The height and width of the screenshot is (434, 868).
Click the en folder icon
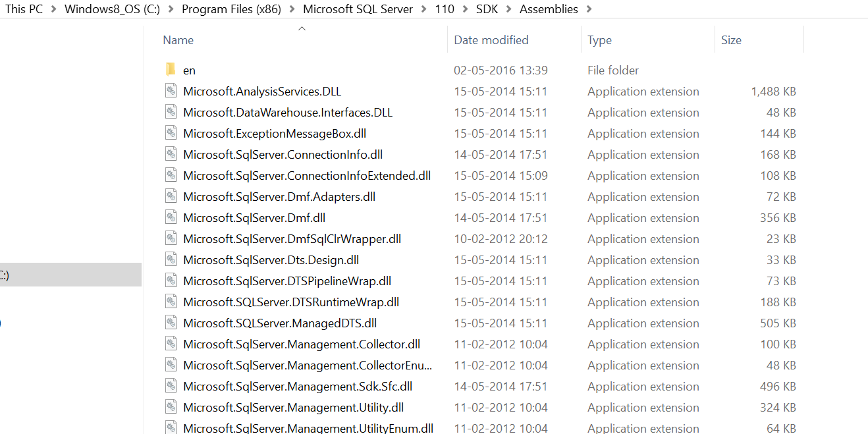point(171,70)
